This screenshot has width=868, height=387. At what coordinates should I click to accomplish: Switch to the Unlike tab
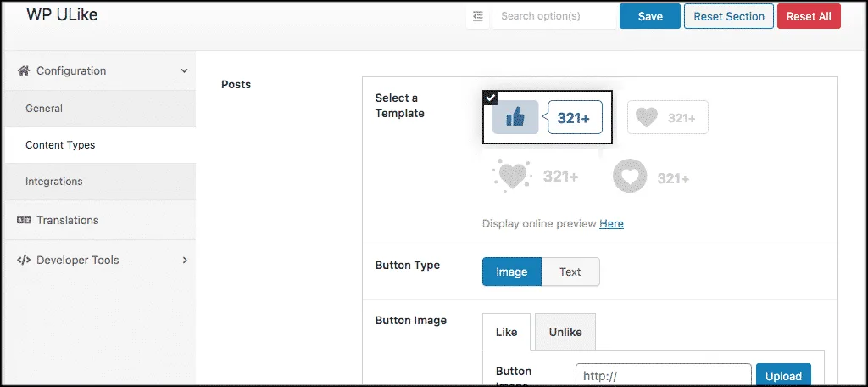[x=565, y=332]
